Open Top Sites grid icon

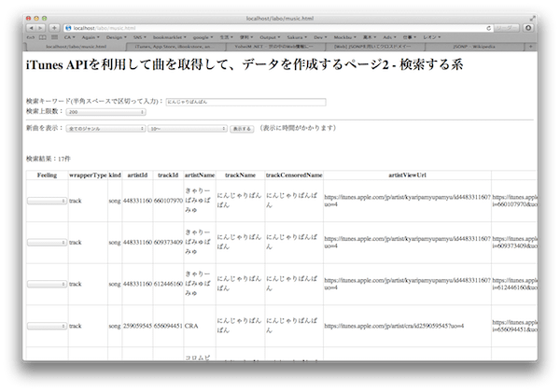pyautogui.click(x=54, y=37)
